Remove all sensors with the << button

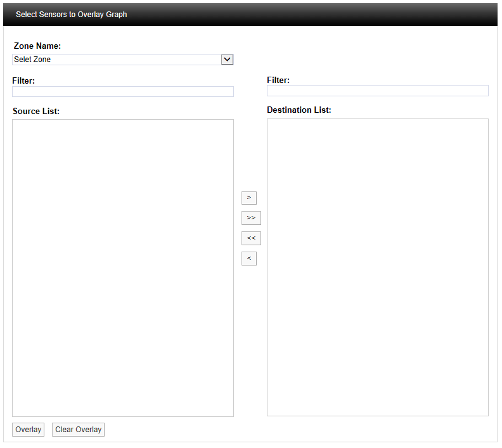[x=251, y=238]
